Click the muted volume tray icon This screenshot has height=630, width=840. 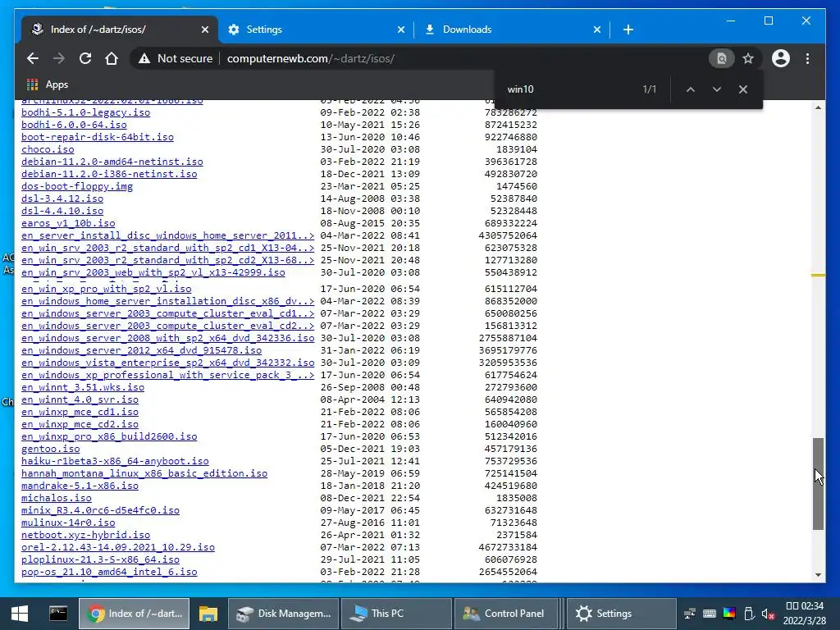[x=768, y=614]
